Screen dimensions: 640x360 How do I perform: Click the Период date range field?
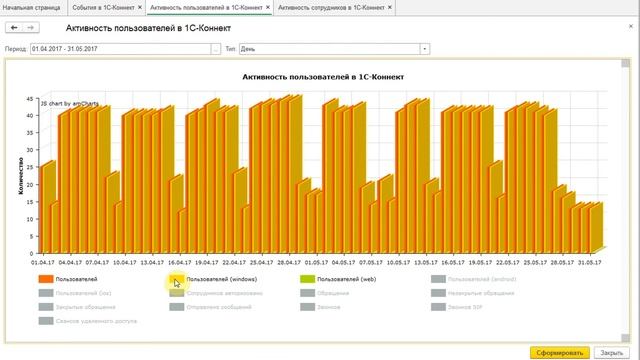(x=120, y=49)
